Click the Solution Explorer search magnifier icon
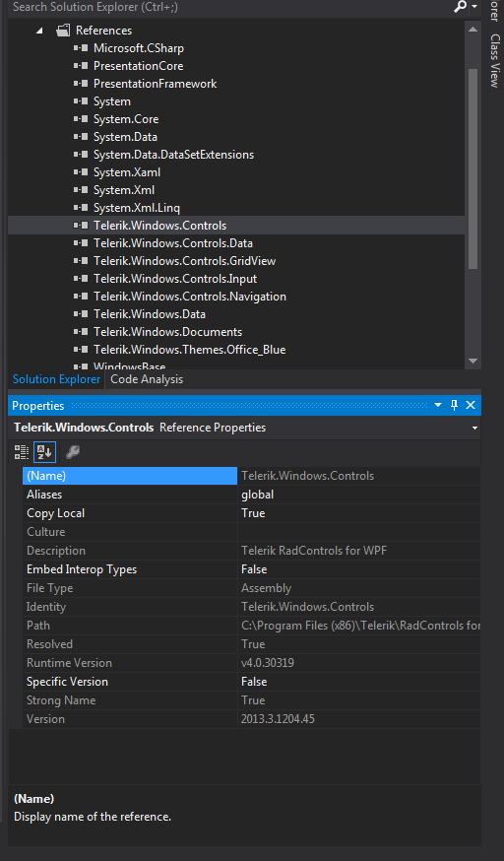Viewport: 504px width, 861px height. [460, 7]
